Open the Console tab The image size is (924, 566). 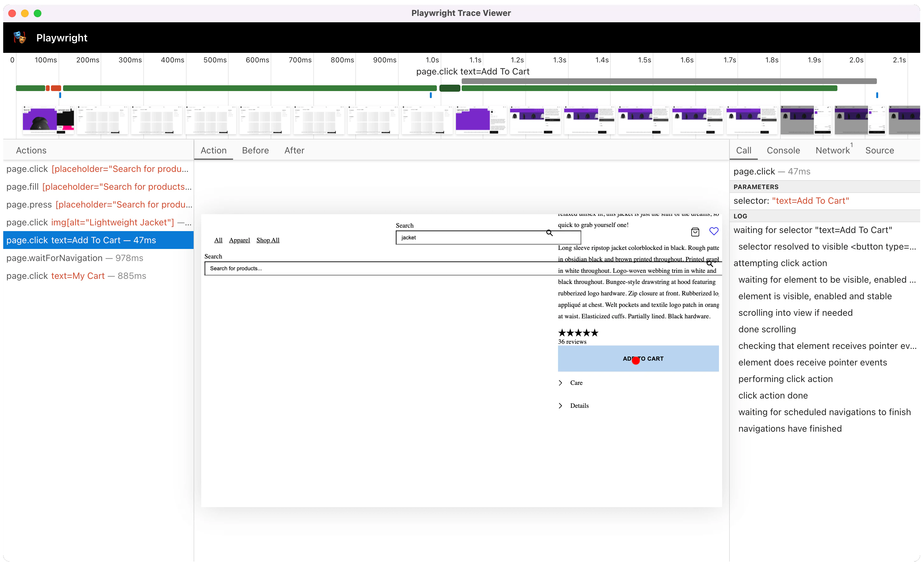pos(783,150)
